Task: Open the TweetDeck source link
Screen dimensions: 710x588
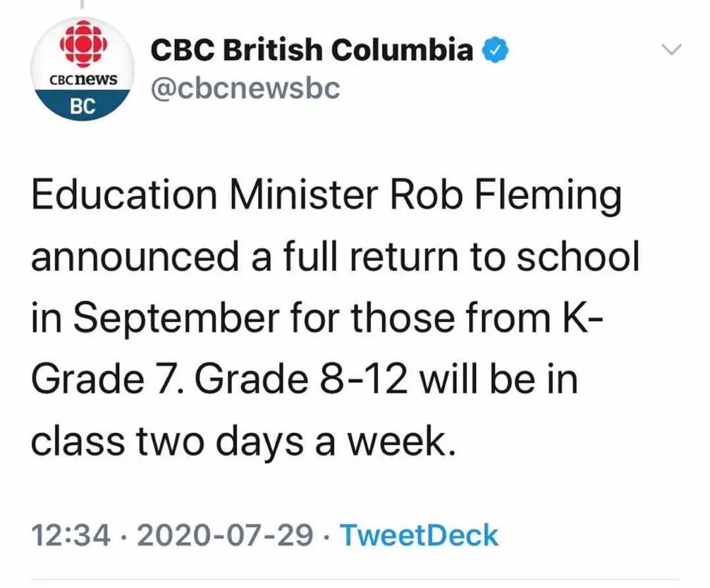Action: click(419, 534)
